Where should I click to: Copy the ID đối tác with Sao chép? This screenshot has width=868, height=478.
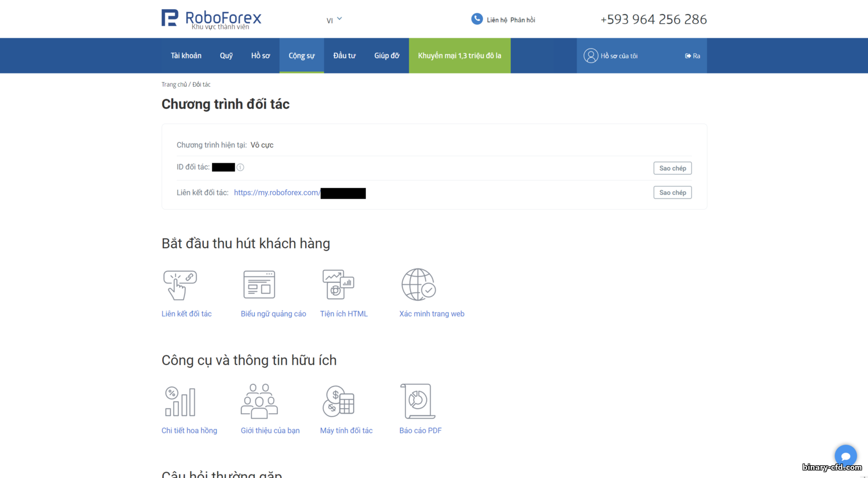(x=672, y=168)
